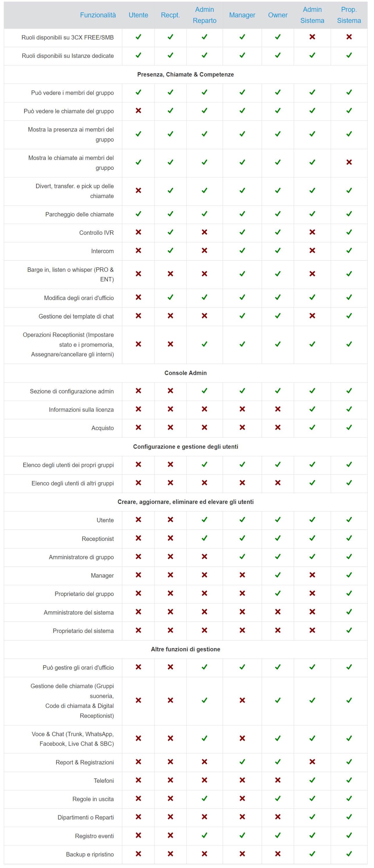Open the Admin Sistema header
This screenshot has width=374, height=868.
coord(312,15)
